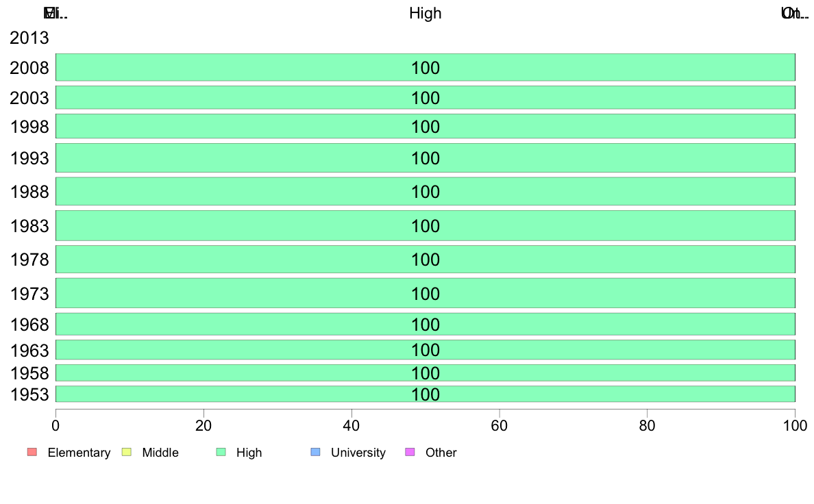This screenshot has height=504, width=814.
Task: Click the University legend text label
Action: [358, 453]
